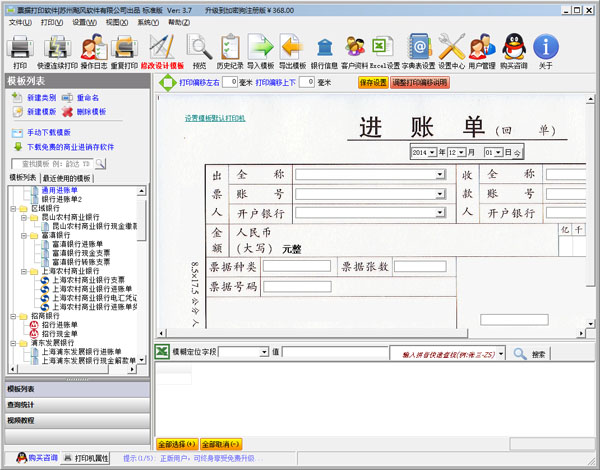Open the 设置(W) menu
This screenshot has height=470, width=600.
84,21
